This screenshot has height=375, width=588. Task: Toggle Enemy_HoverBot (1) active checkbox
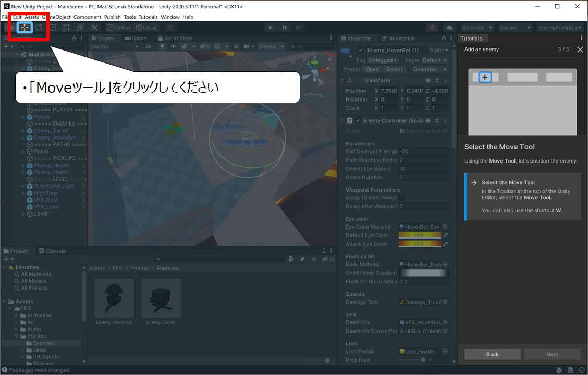[x=360, y=50]
